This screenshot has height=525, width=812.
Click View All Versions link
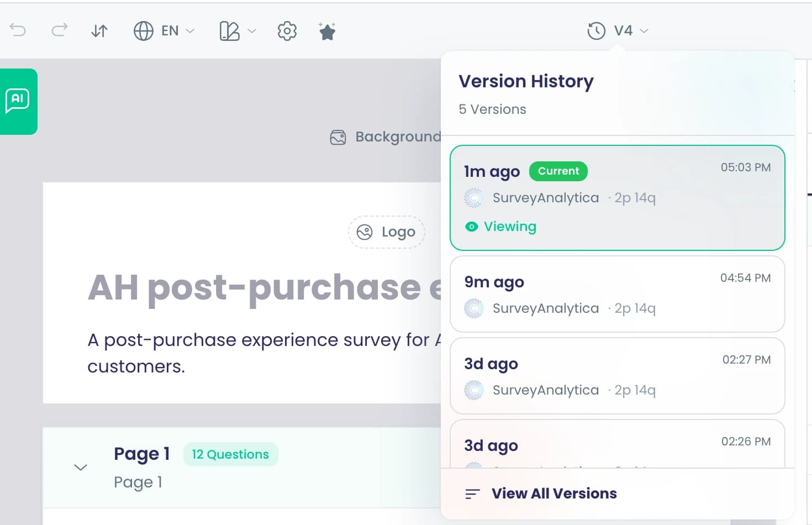click(554, 494)
